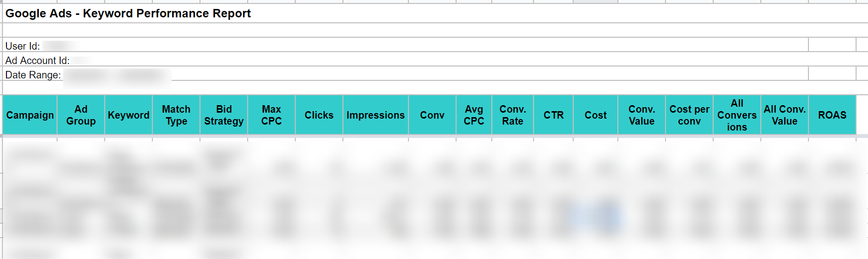868x259 pixels.
Task: Select the Cost per conv header
Action: 689,115
